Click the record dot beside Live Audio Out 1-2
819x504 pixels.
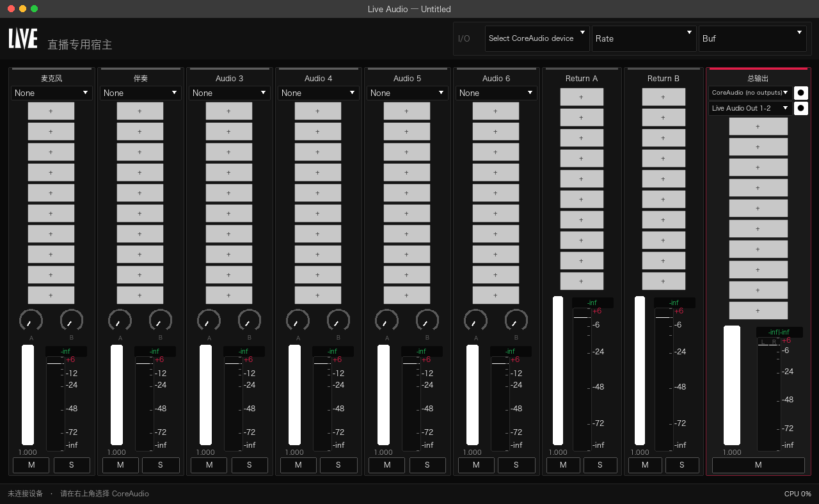[801, 108]
